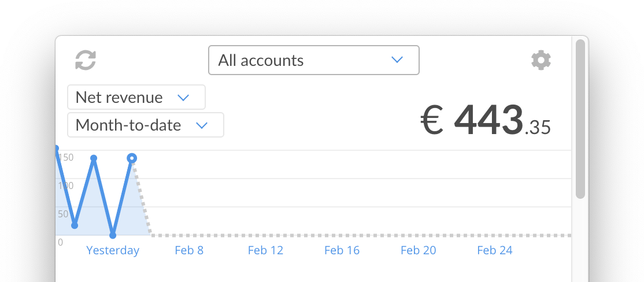
Task: Click the 100 value on the y-axis
Action: (65, 185)
